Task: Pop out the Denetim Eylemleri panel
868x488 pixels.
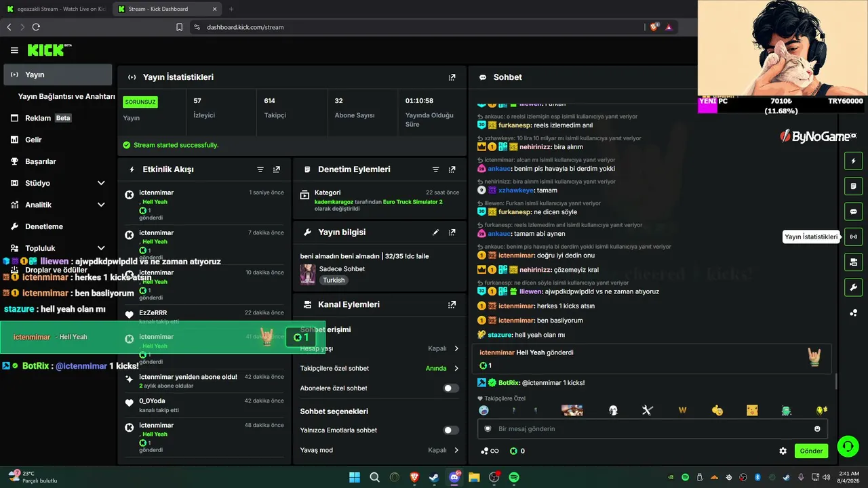Action: pyautogui.click(x=452, y=169)
